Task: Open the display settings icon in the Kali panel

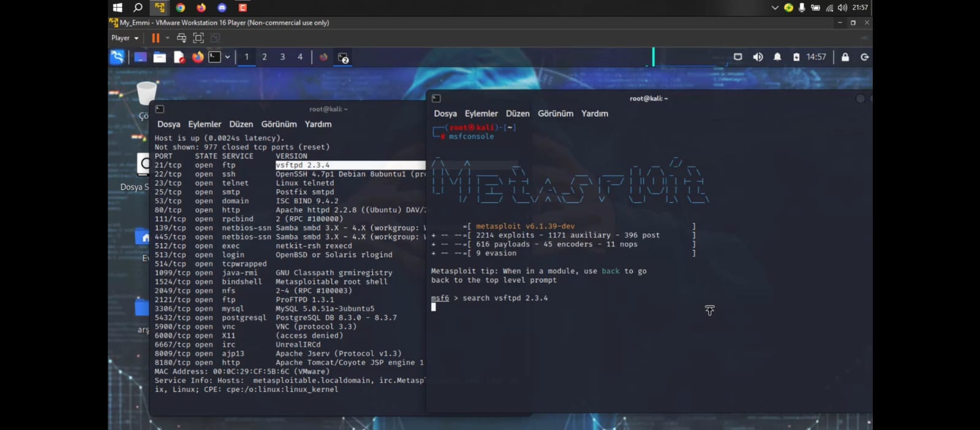Action: click(x=738, y=57)
